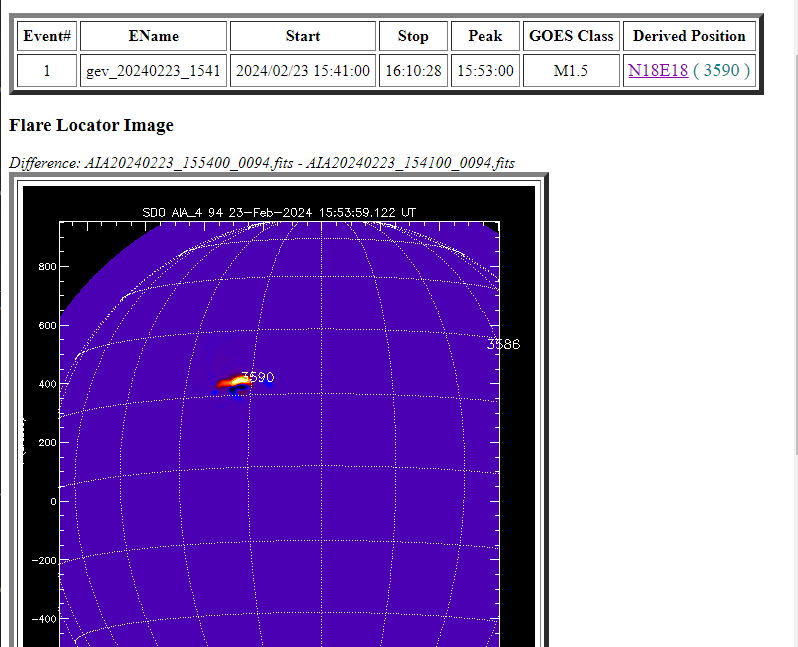
Task: Click the Event# column header
Action: pos(47,36)
